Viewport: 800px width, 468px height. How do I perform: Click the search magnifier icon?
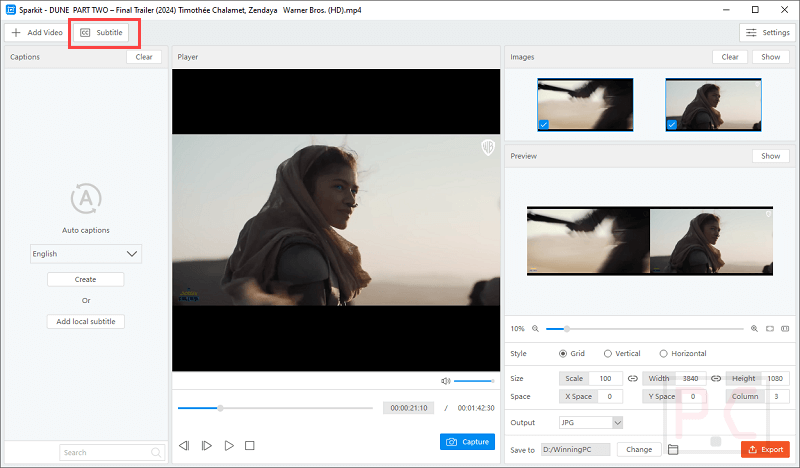(x=156, y=452)
